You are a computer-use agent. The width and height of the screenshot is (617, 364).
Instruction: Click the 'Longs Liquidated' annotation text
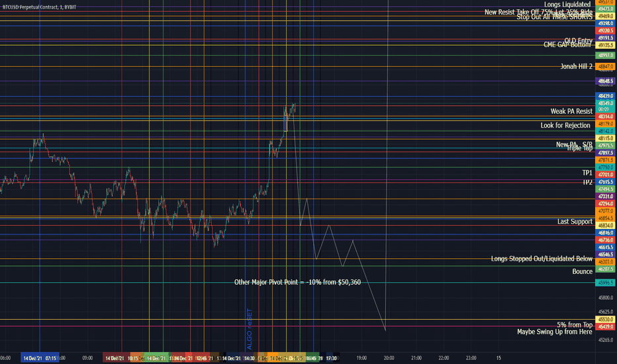[567, 5]
